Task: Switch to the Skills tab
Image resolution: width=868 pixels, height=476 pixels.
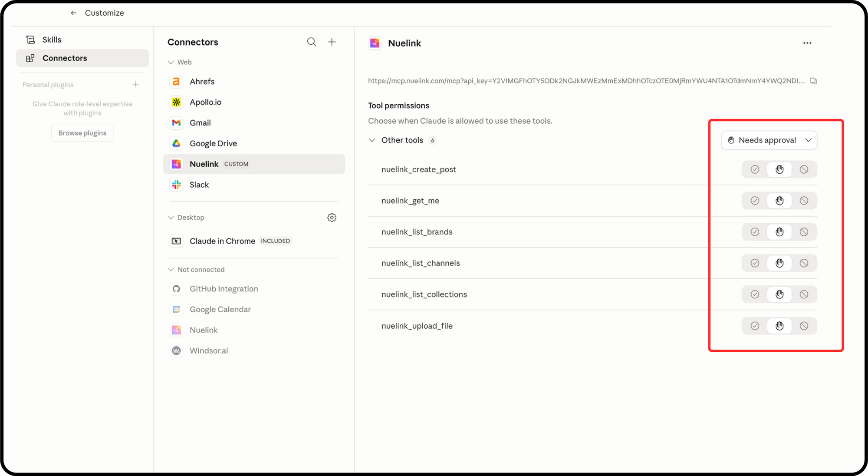Action: [52, 40]
